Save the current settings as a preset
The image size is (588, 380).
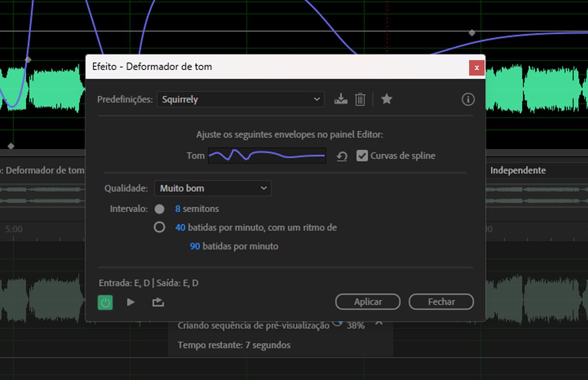pos(341,99)
